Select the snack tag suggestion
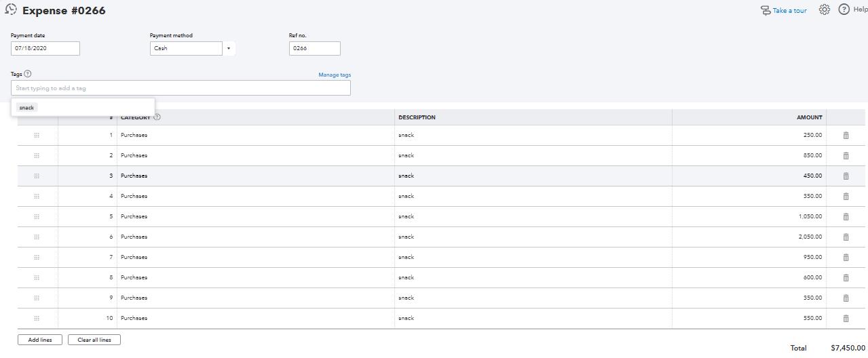The image size is (868, 358). [x=27, y=108]
